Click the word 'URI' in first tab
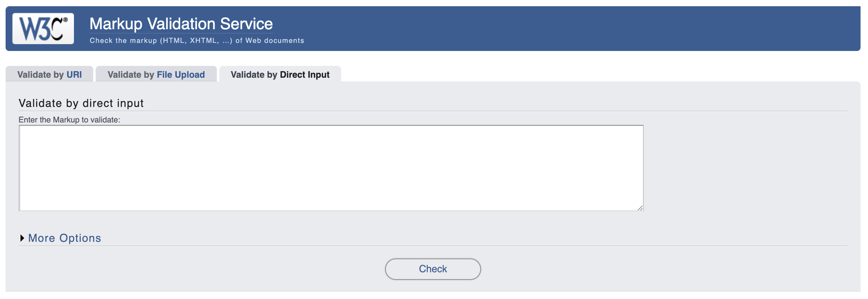The image size is (868, 299). tap(74, 75)
